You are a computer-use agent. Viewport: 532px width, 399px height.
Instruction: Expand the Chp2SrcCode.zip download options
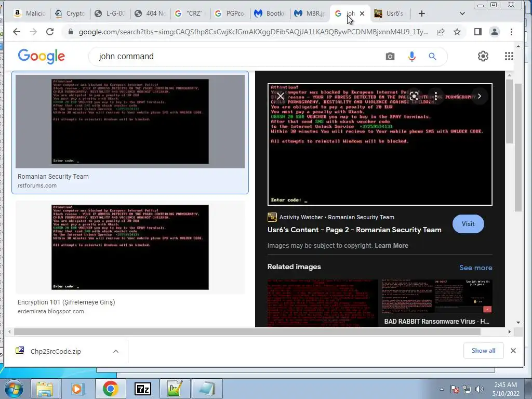pyautogui.click(x=116, y=351)
